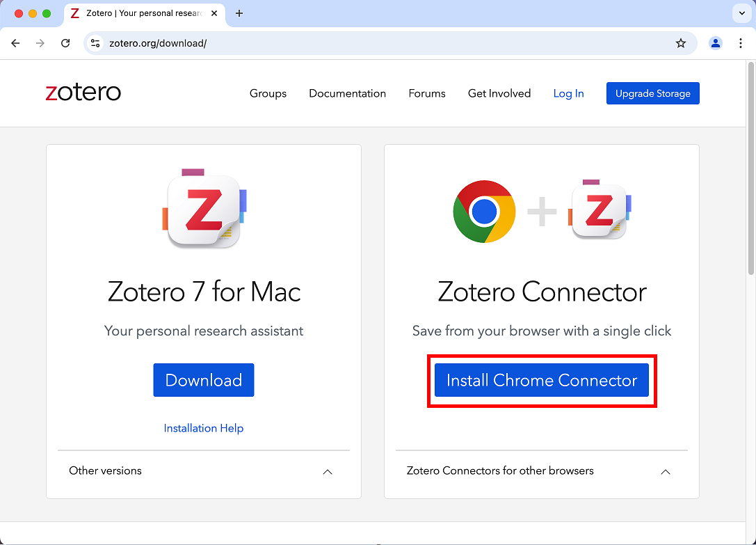The height and width of the screenshot is (545, 756).
Task: Click the Install Chrome Connector button
Action: click(x=542, y=380)
